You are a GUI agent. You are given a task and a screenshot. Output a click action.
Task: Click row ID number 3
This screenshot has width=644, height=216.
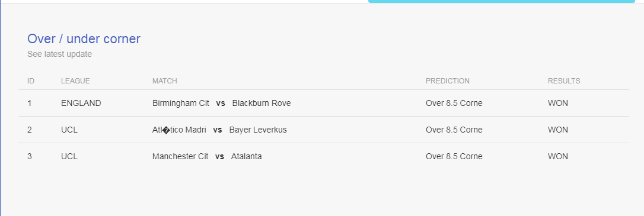coord(30,157)
